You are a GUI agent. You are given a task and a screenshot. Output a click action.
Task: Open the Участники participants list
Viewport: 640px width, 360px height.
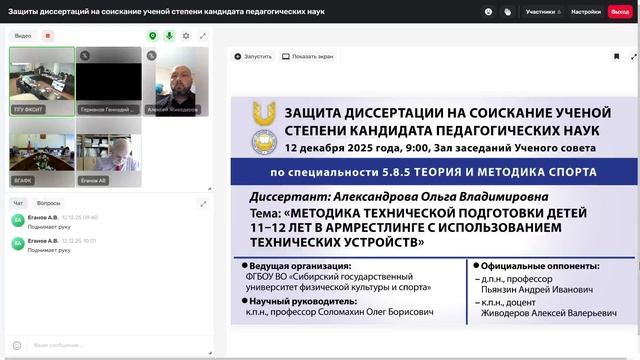(x=543, y=12)
